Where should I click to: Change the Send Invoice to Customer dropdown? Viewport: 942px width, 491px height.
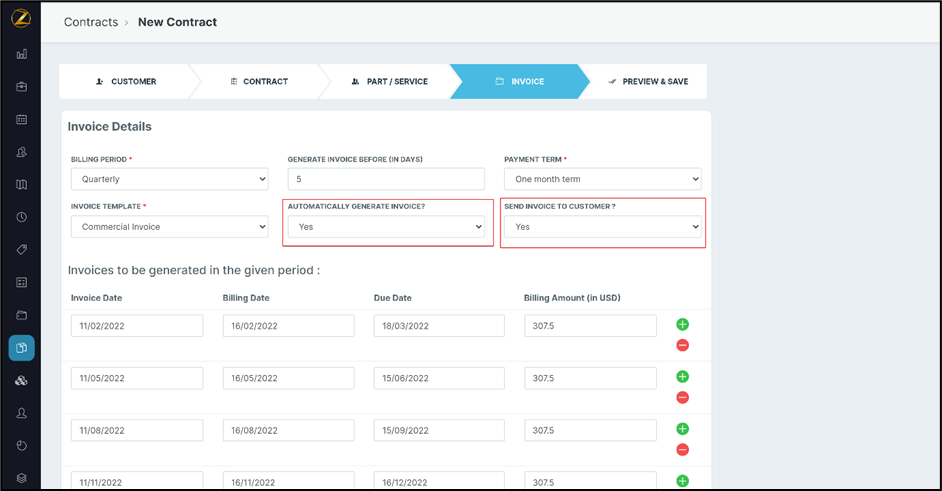(x=602, y=227)
